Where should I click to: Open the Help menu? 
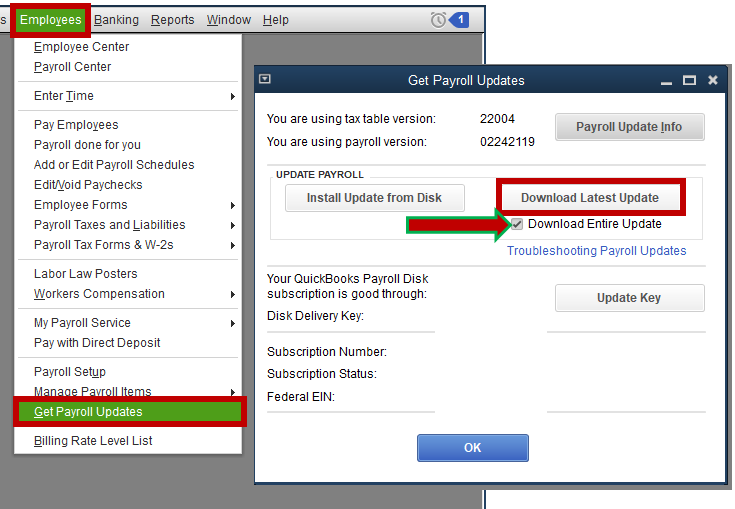tap(276, 20)
